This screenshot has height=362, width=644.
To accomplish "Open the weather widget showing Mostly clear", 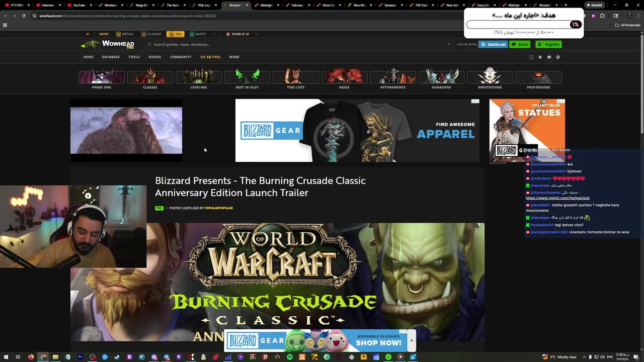I will [x=559, y=357].
